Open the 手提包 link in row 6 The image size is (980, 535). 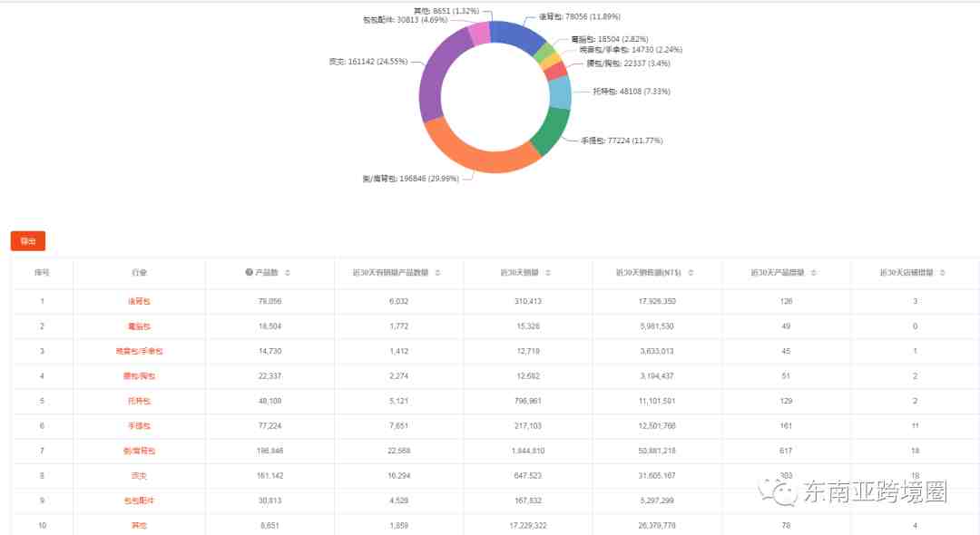point(139,425)
